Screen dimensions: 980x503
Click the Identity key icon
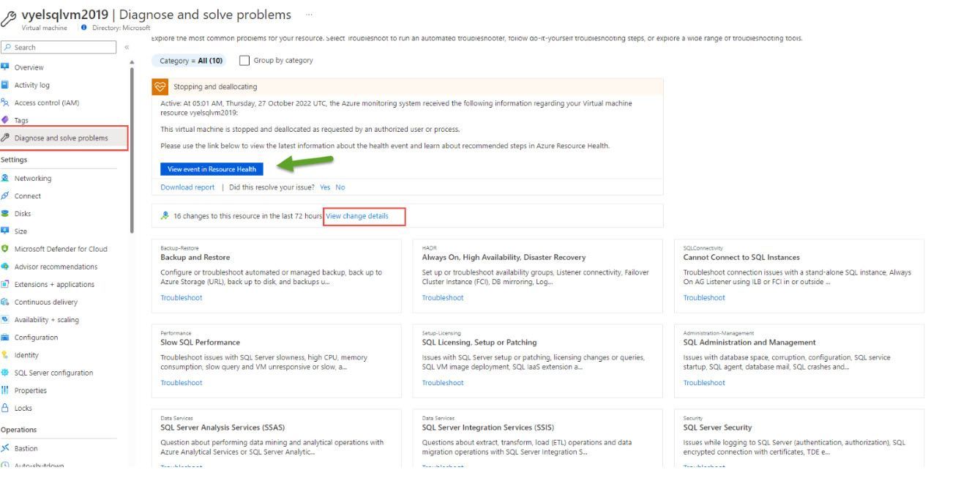click(x=6, y=355)
